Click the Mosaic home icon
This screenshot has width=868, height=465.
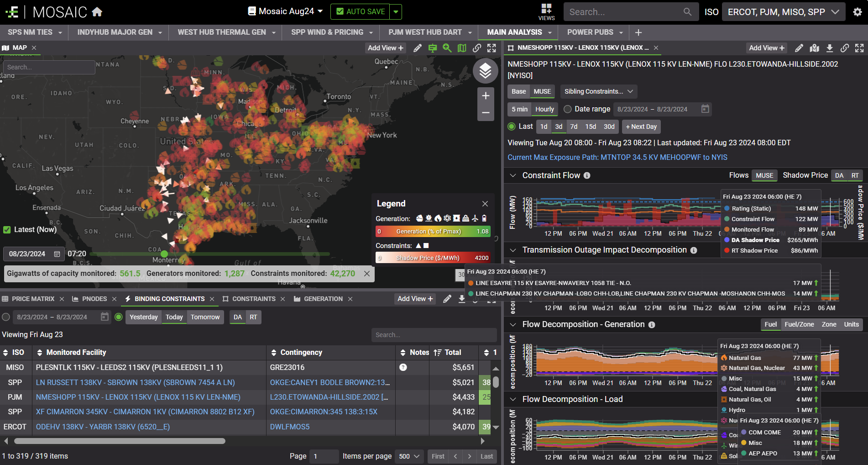97,12
